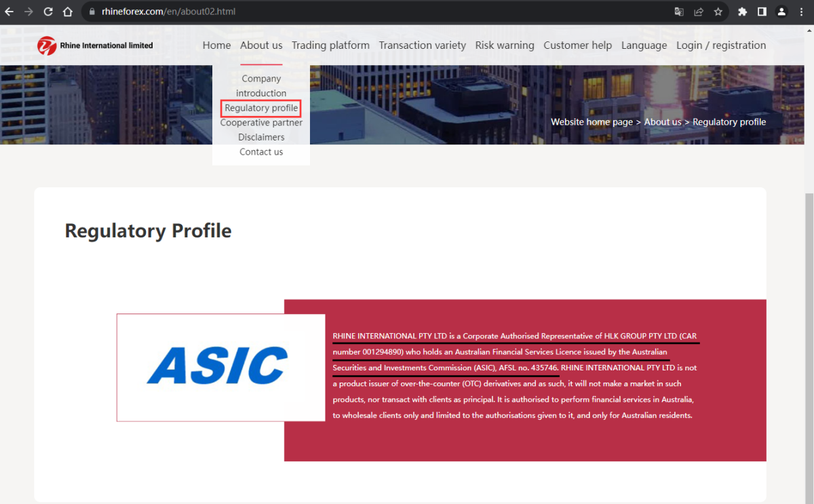Open Disclaimers from the About us submenu
This screenshot has height=504, width=814.
click(x=261, y=137)
